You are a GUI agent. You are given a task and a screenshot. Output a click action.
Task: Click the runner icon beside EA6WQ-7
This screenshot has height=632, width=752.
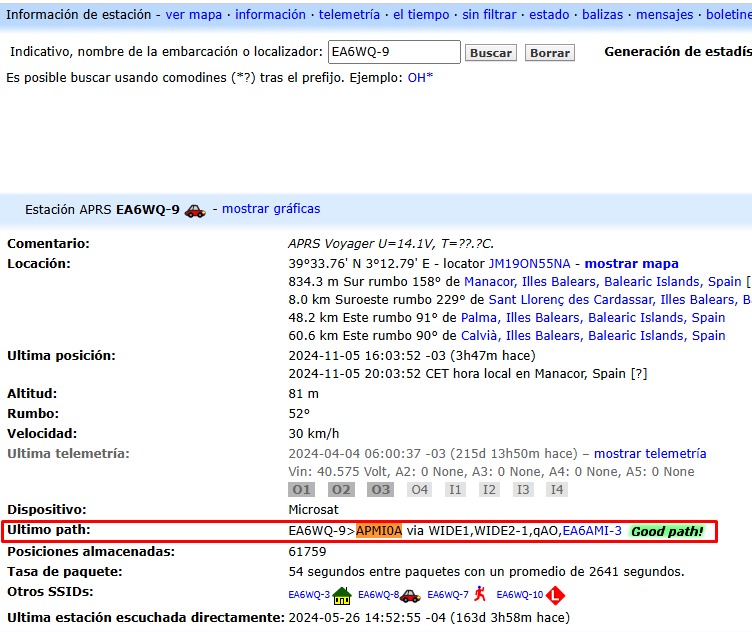[480, 594]
